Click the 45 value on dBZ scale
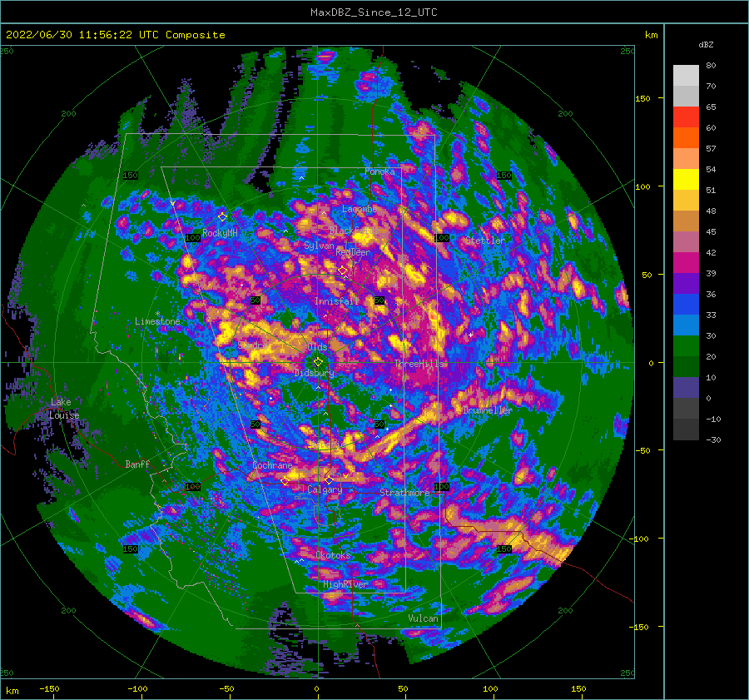Image resolution: width=749 pixels, height=700 pixels. [x=711, y=231]
